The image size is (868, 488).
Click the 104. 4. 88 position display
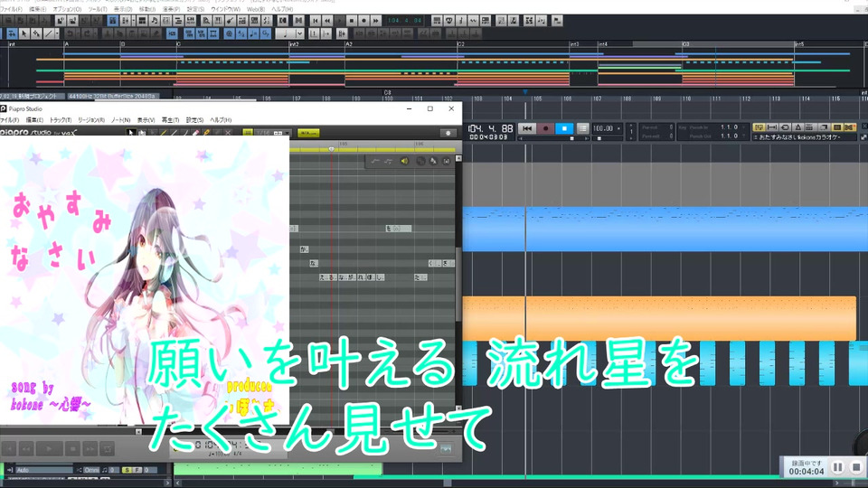(490, 128)
